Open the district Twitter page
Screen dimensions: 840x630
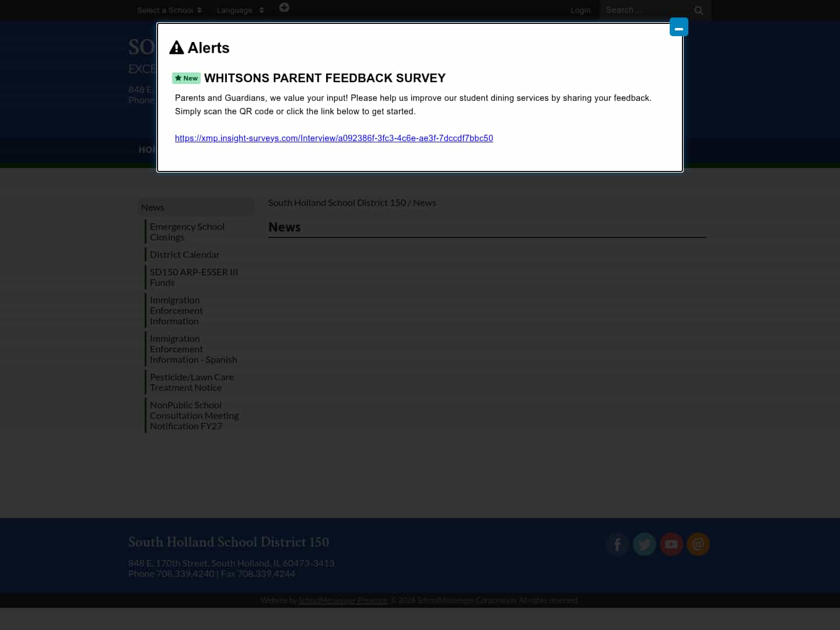[x=644, y=544]
